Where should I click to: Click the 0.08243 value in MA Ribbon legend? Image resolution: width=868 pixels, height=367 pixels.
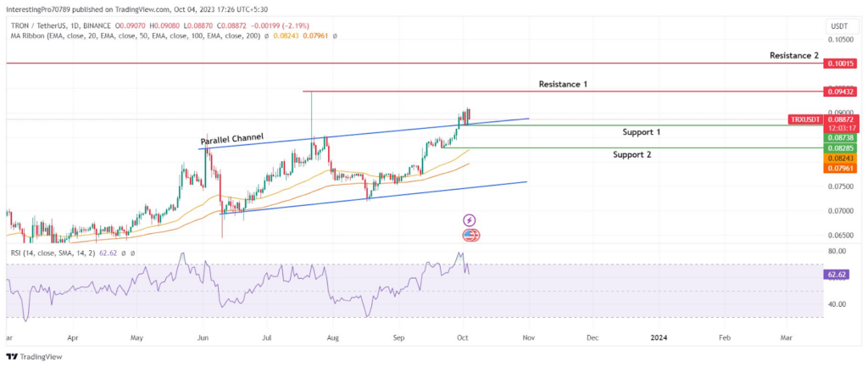(x=285, y=36)
